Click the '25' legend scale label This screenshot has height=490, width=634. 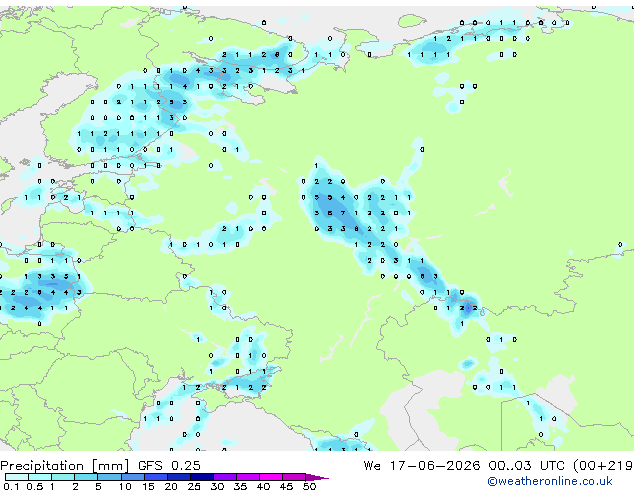194,486
